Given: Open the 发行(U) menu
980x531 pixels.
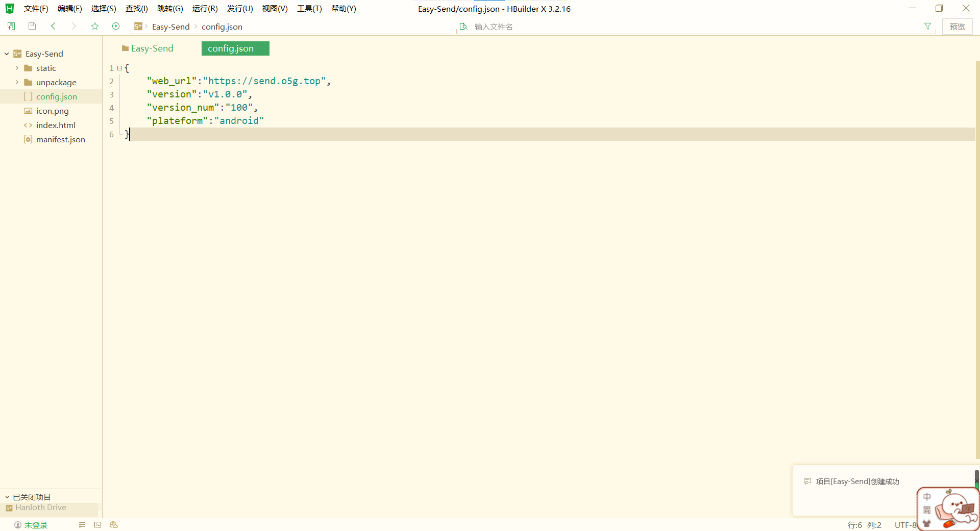Looking at the screenshot, I should pyautogui.click(x=240, y=9).
